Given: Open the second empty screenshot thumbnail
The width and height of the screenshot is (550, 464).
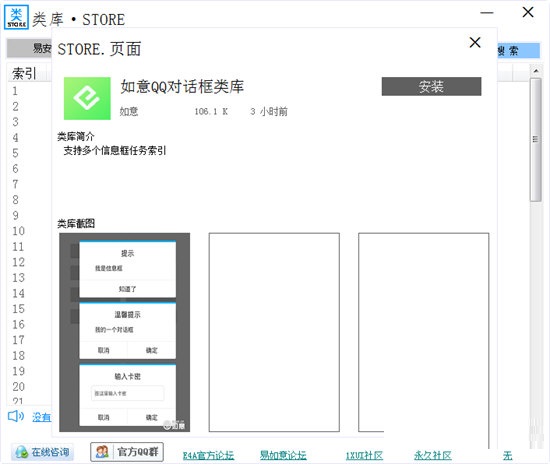Looking at the screenshot, I should click(274, 332).
